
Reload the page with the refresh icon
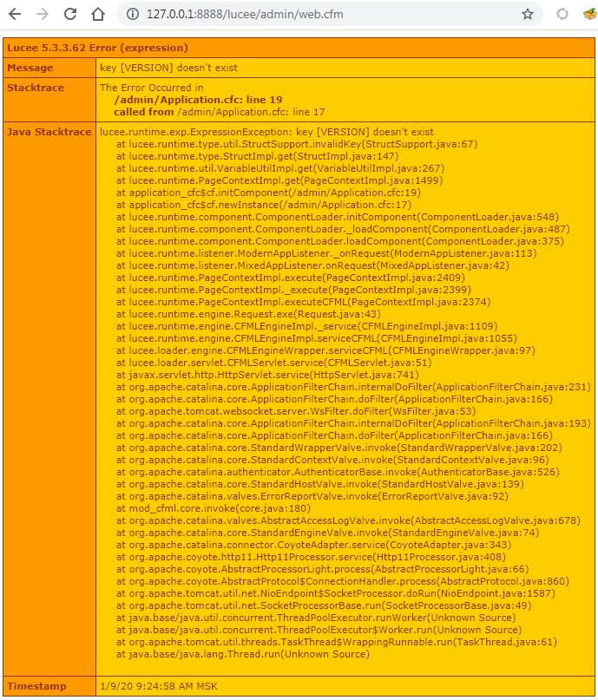pos(70,14)
